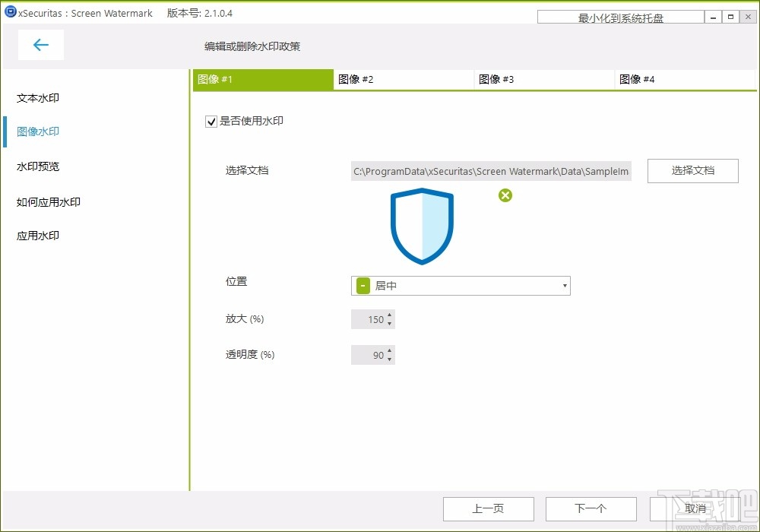Increase the 放大 (%) value with the up arrow
Viewport: 760px width, 532px height.
pos(390,315)
